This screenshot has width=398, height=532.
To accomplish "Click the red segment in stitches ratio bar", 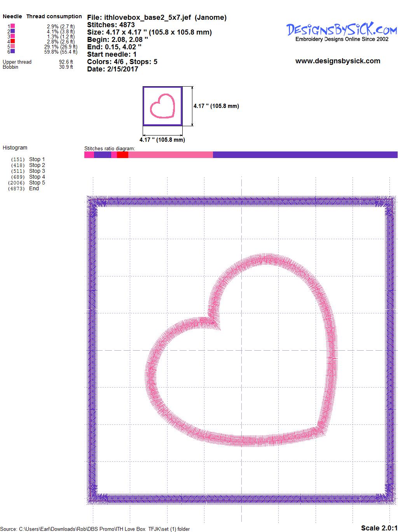I will pyautogui.click(x=122, y=155).
